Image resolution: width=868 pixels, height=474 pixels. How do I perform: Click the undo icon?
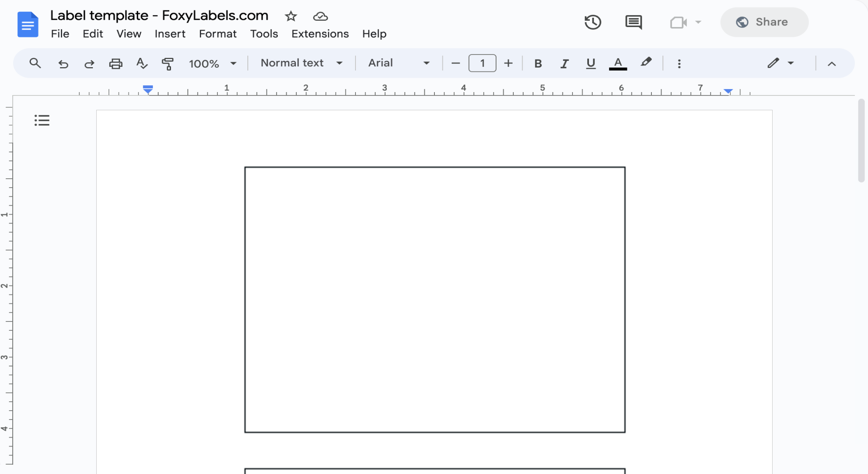[x=63, y=64]
